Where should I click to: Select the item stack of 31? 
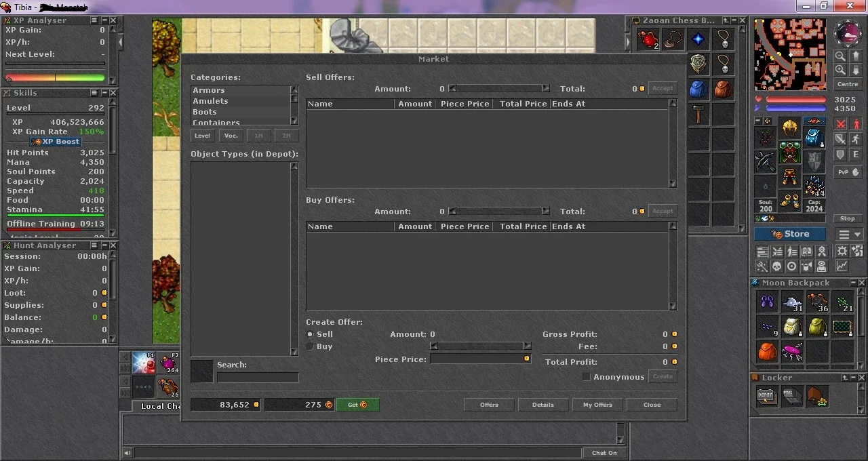(x=792, y=301)
